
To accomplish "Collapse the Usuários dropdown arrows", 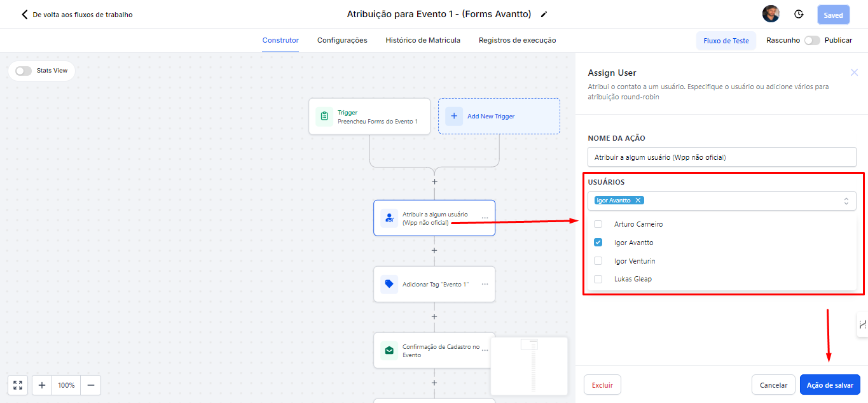I will tap(846, 201).
